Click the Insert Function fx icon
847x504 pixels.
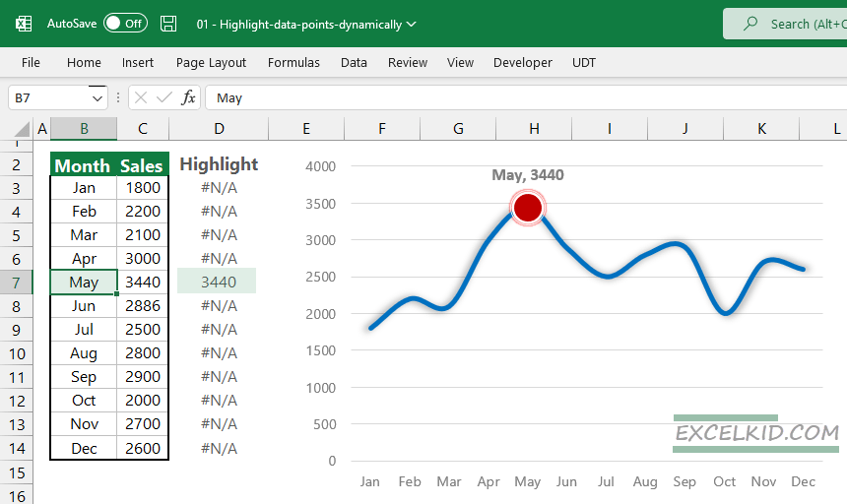click(x=187, y=97)
